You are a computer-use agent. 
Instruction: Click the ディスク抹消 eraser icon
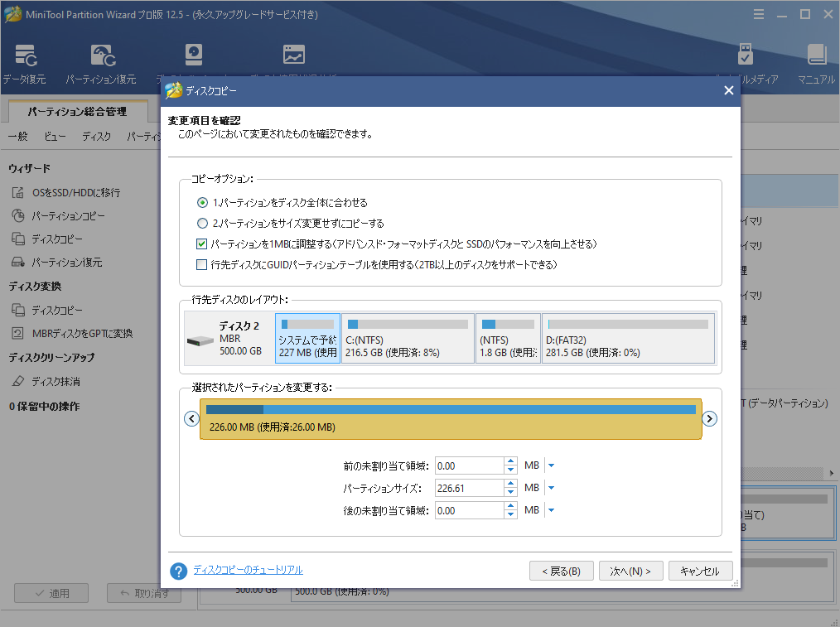(18, 381)
